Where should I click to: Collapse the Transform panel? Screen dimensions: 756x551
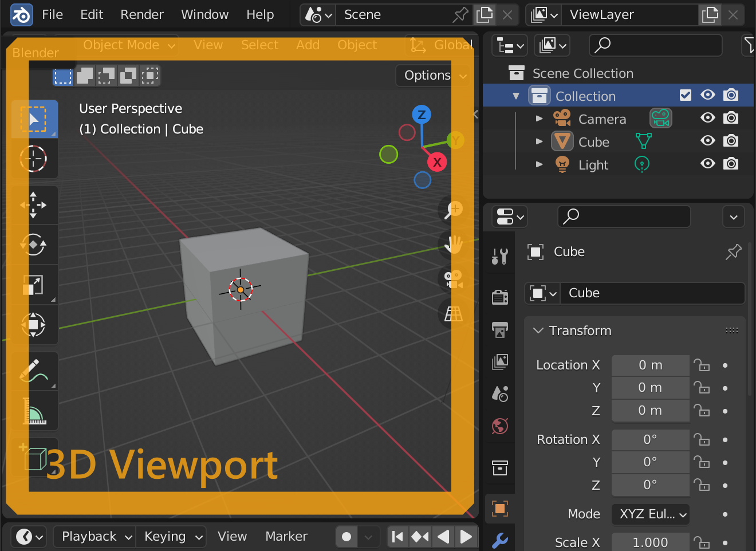538,330
